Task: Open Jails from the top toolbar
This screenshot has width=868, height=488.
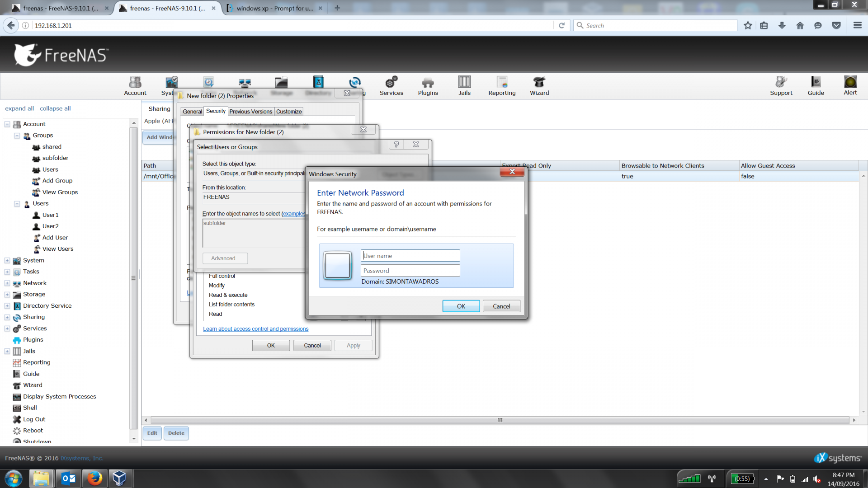Action: point(464,86)
